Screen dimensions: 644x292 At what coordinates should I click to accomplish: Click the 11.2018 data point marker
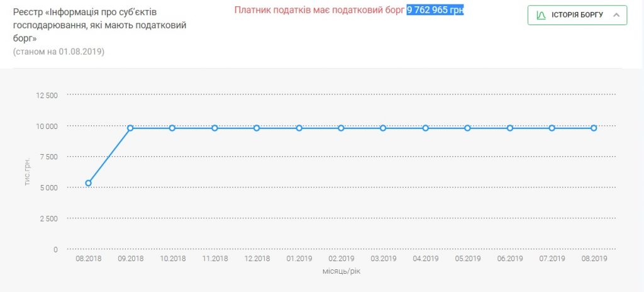(x=214, y=128)
